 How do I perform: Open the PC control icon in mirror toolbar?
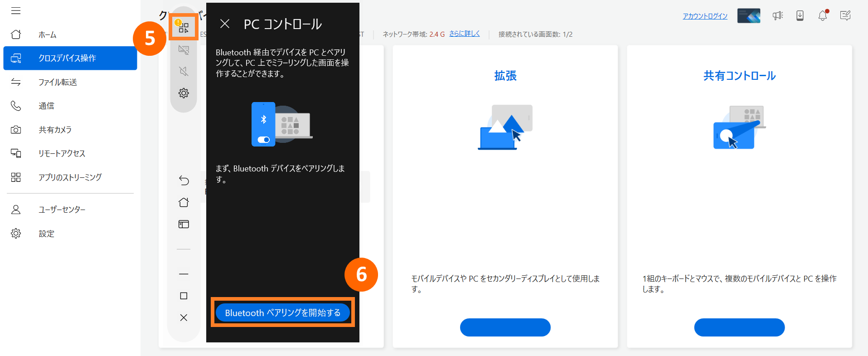tap(183, 28)
